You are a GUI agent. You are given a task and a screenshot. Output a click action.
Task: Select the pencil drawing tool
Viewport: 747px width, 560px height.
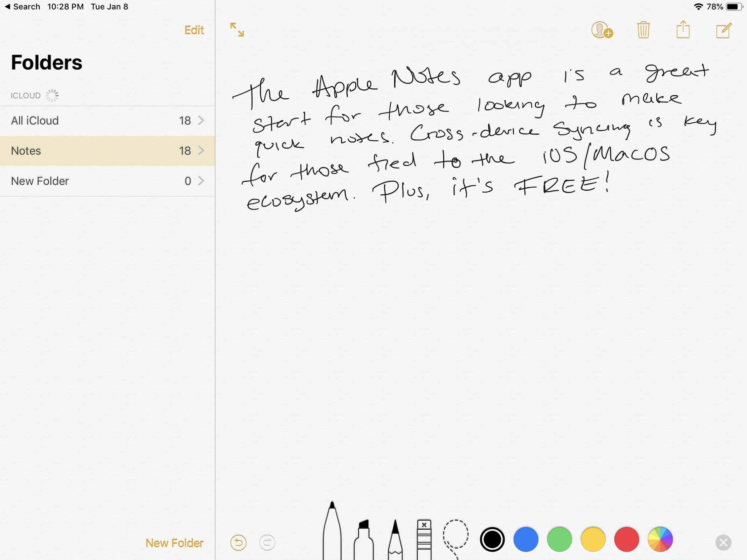395,540
